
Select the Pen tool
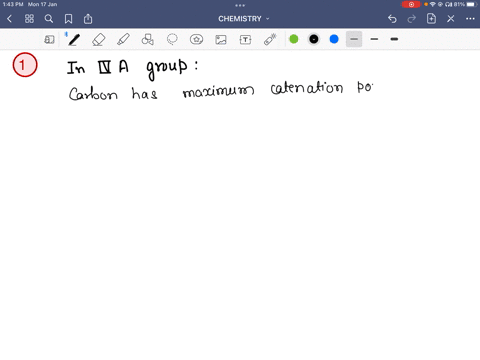pyautogui.click(x=74, y=39)
